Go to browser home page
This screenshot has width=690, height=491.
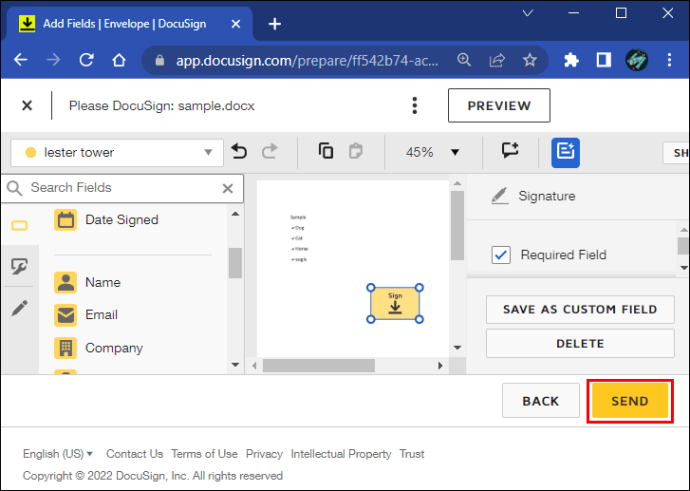click(x=119, y=59)
